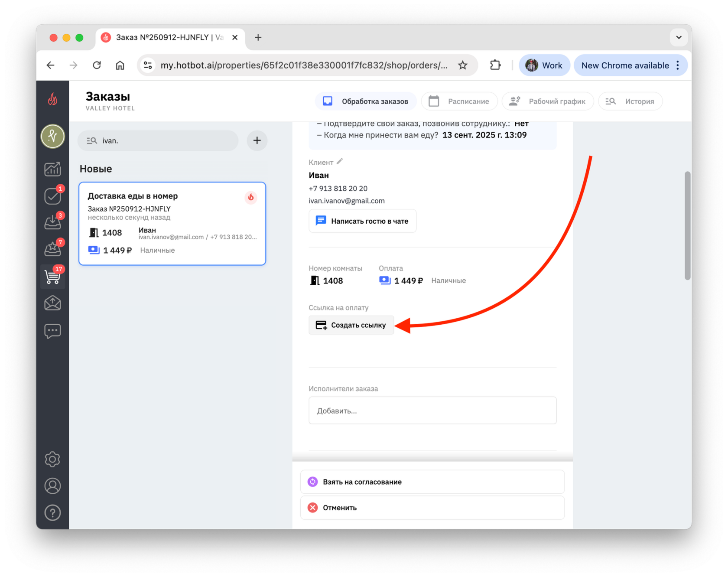The height and width of the screenshot is (577, 728).
Task: Open the reviews star icon with badge 7
Action: [52, 249]
